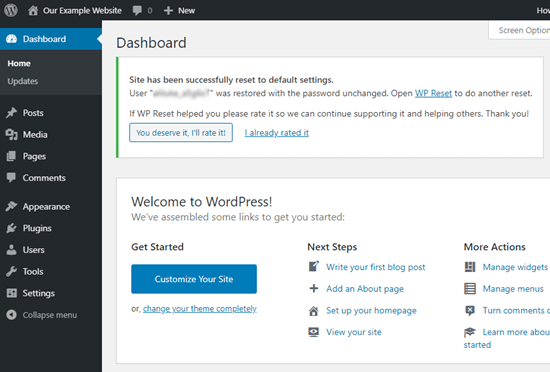Click the Posts pushpin icon
The width and height of the screenshot is (550, 372).
tap(11, 113)
